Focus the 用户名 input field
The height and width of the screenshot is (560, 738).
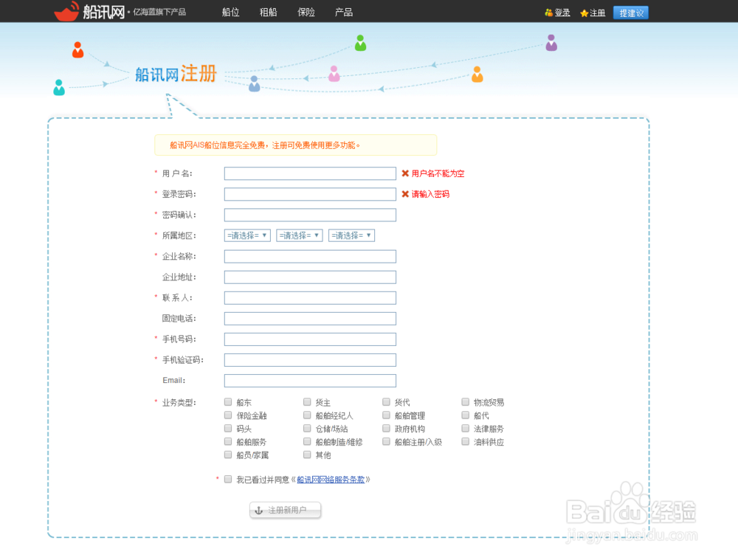point(310,173)
